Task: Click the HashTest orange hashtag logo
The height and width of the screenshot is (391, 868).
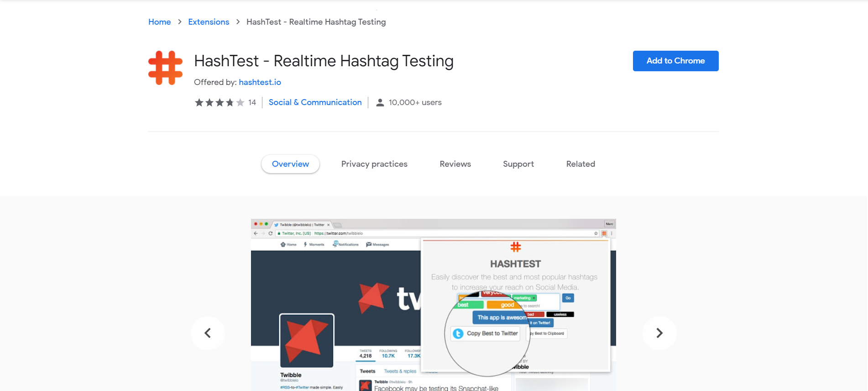Action: pos(165,68)
